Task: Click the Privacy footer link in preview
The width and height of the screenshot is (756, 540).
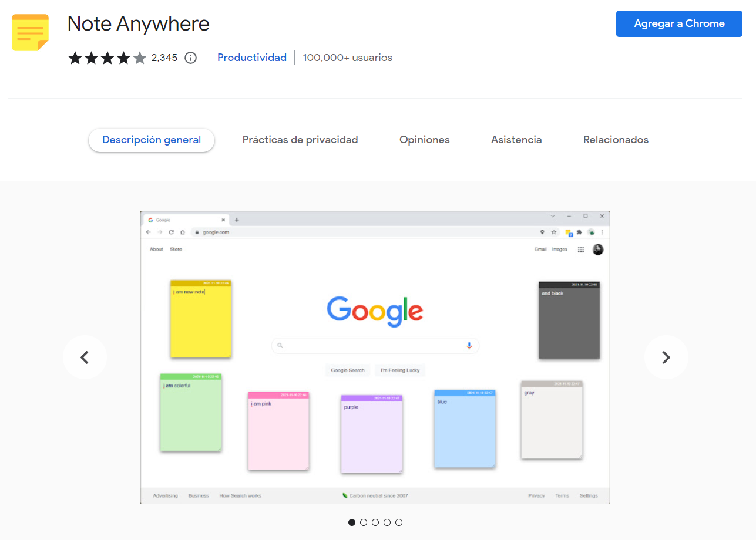Action: click(x=536, y=496)
